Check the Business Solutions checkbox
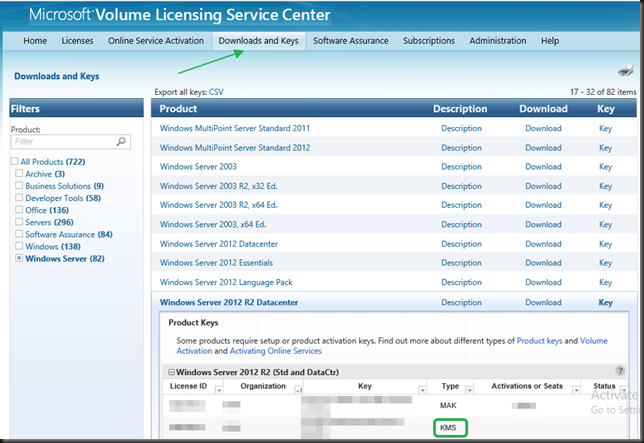The image size is (644, 443). coord(19,185)
